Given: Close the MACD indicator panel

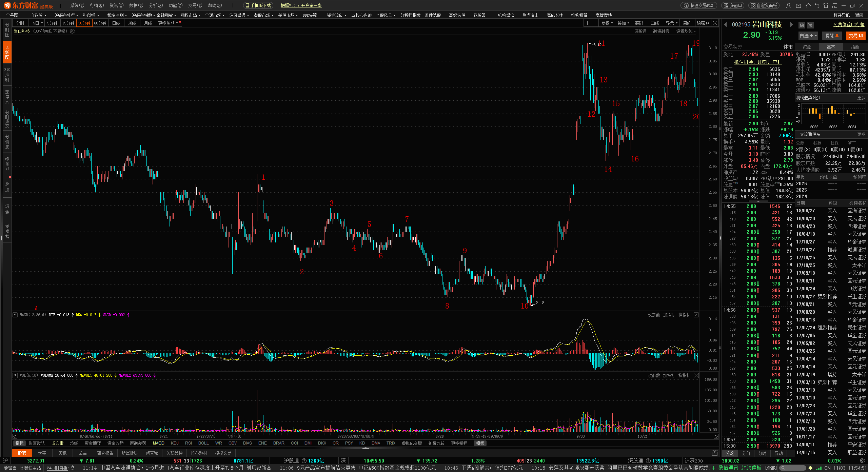Looking at the screenshot, I should coord(696,315).
